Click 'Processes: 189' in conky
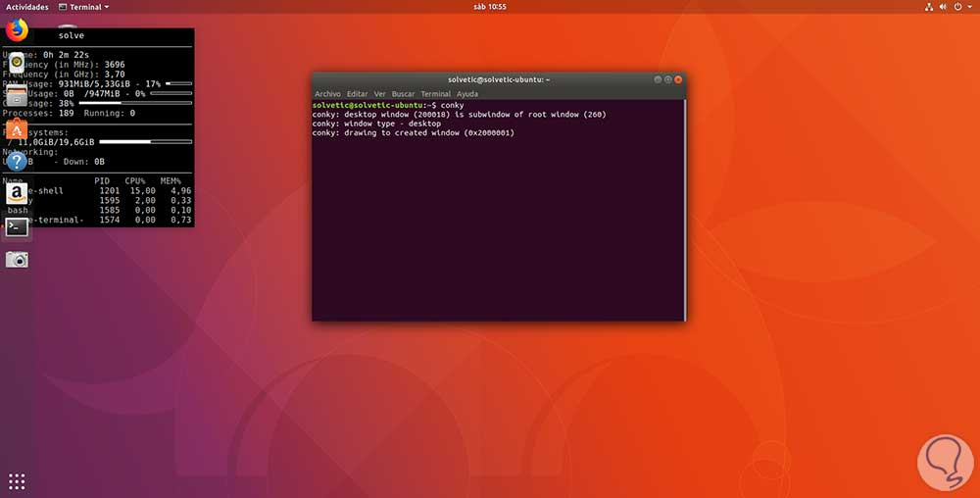The height and width of the screenshot is (498, 980). tap(38, 113)
